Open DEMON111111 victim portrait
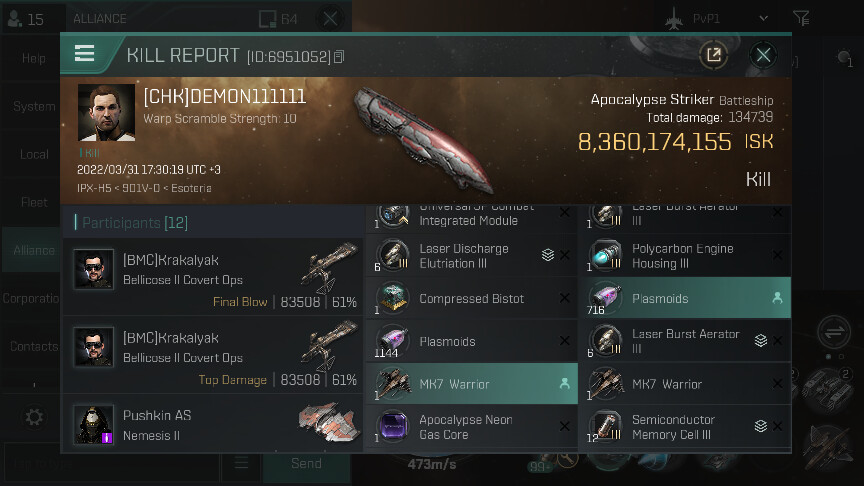Screen dimensions: 864x486 click(106, 112)
